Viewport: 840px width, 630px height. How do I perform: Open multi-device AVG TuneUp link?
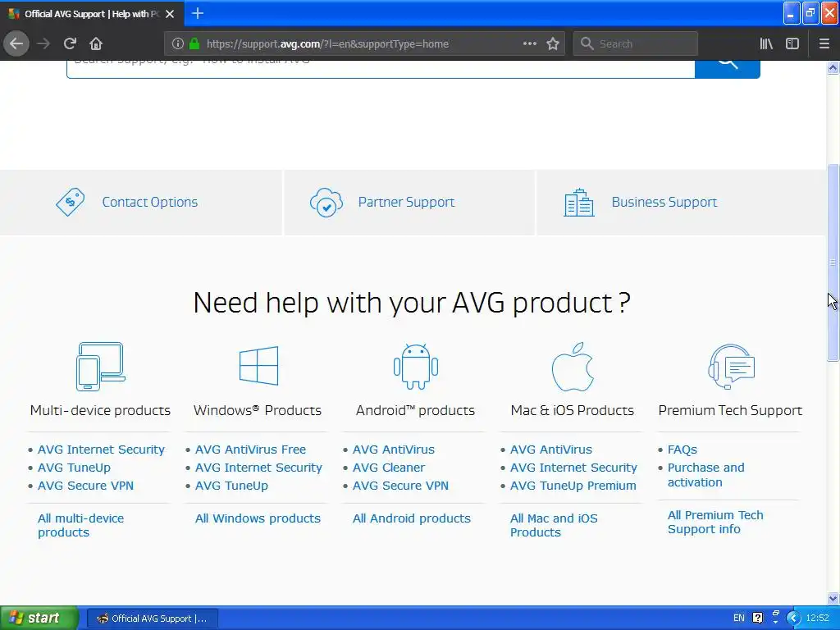74,468
